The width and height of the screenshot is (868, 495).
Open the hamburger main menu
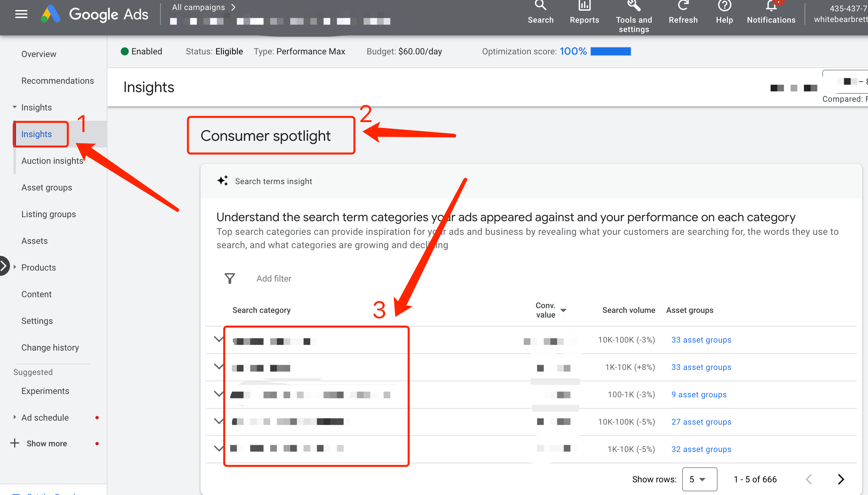tap(21, 14)
